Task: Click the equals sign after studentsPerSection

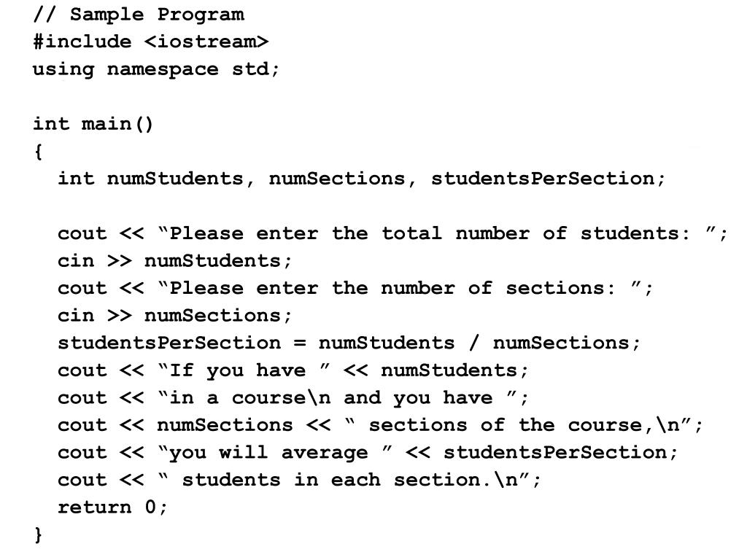Action: (x=300, y=343)
